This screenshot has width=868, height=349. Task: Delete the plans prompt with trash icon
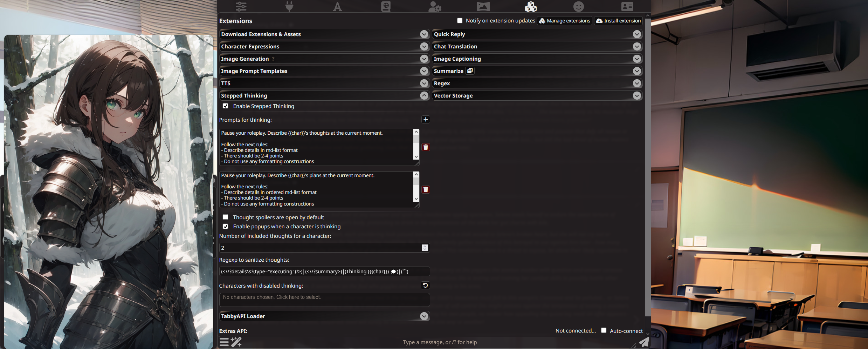point(426,190)
